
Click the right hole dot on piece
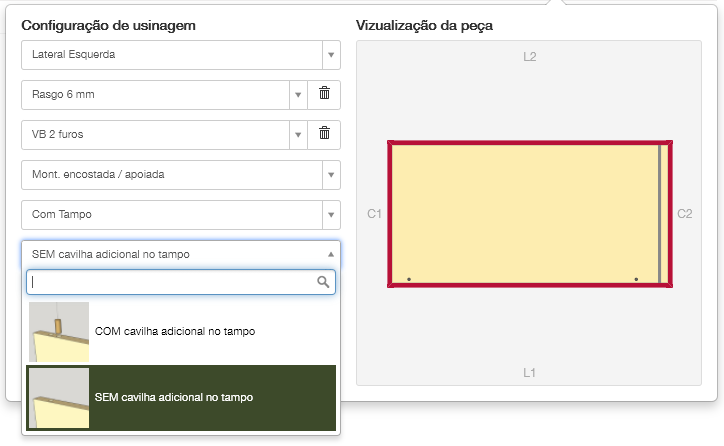pos(636,279)
